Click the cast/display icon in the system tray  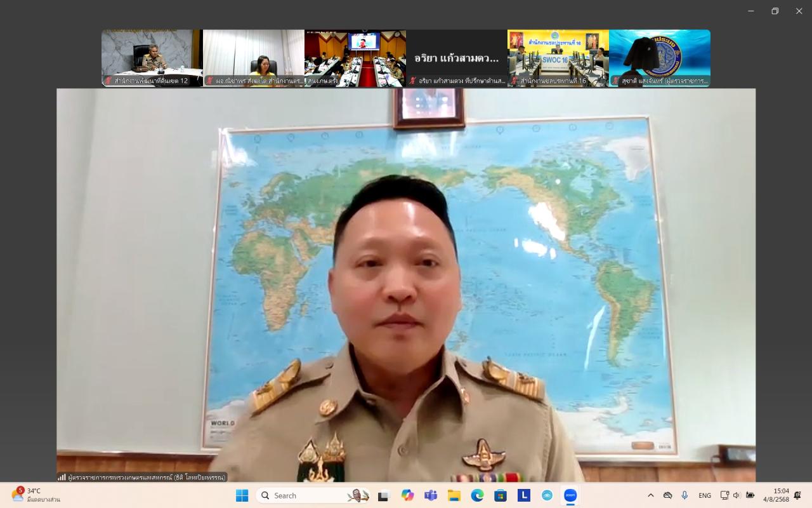coord(724,495)
